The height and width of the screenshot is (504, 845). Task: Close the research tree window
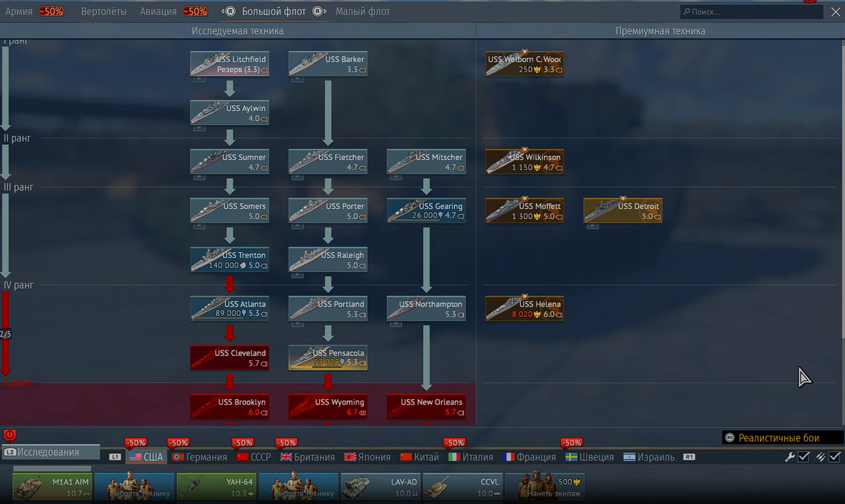pyautogui.click(x=836, y=12)
